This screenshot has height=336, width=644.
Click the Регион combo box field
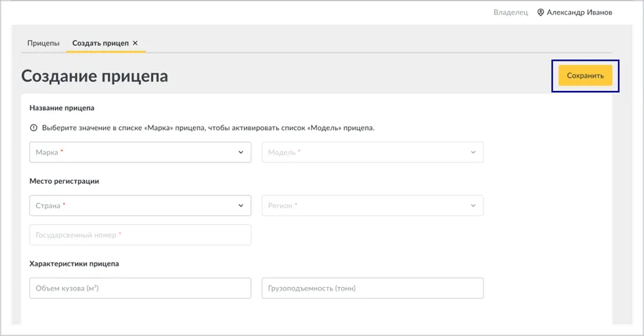pos(373,205)
